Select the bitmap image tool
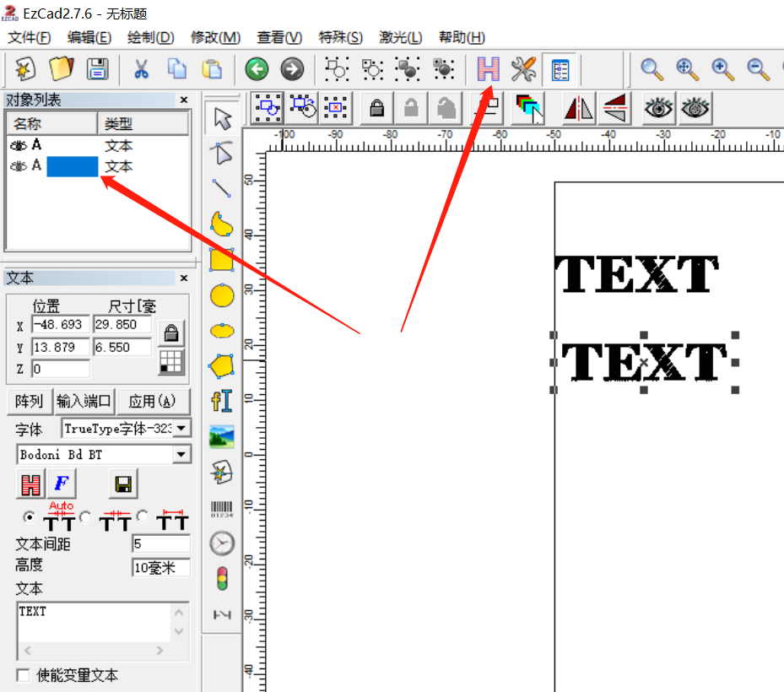 tap(222, 436)
